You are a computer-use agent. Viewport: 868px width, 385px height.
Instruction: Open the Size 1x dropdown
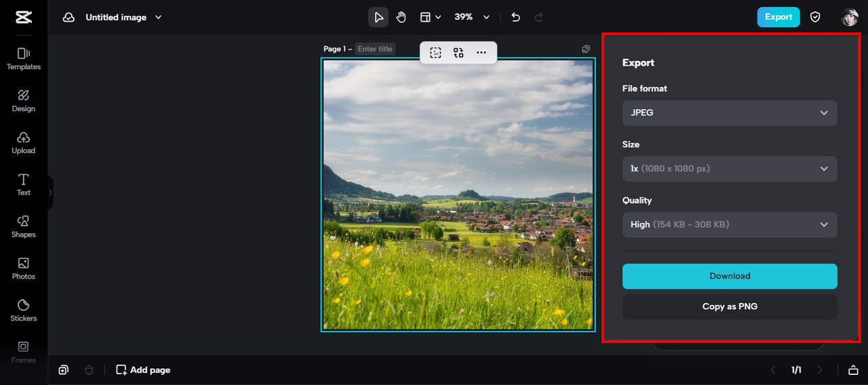pyautogui.click(x=730, y=169)
